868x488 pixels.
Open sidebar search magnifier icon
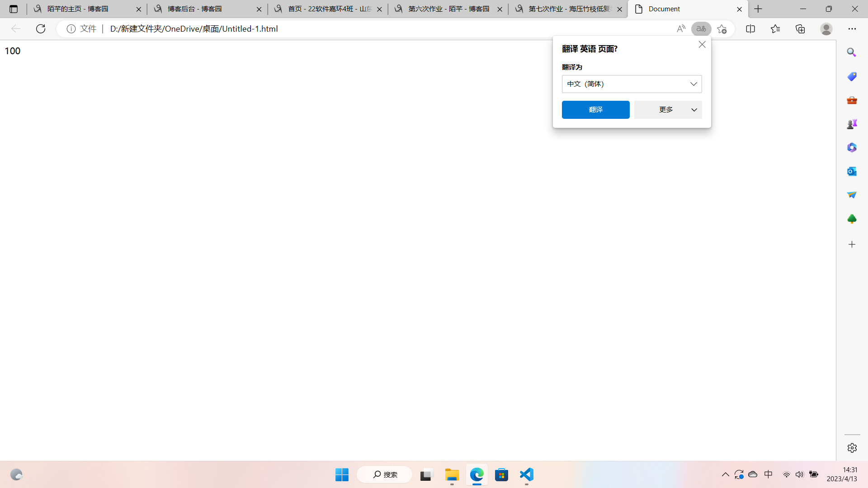(852, 52)
